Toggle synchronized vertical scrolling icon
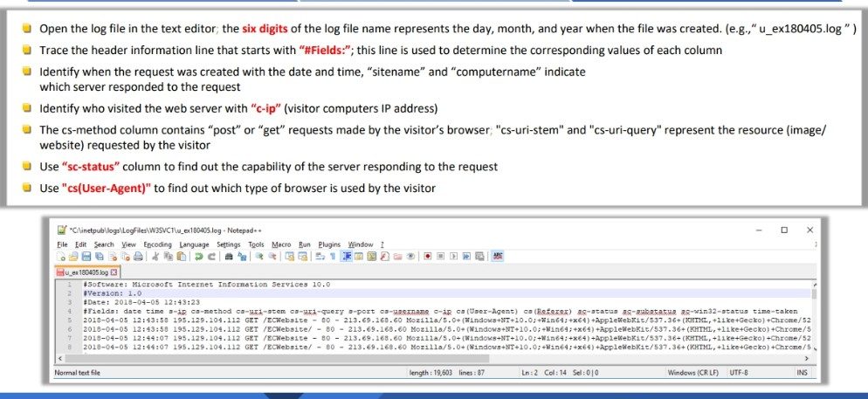The image size is (868, 399). (x=290, y=256)
